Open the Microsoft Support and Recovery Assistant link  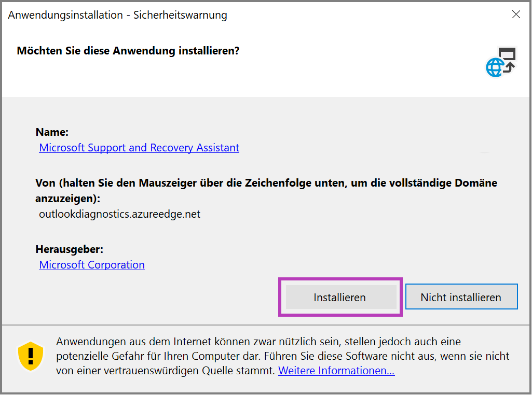pos(139,148)
